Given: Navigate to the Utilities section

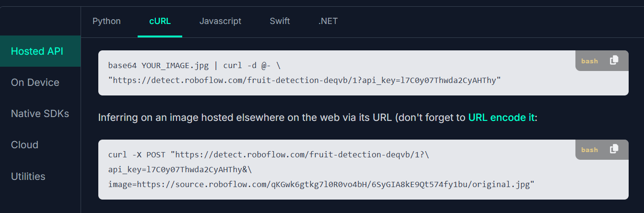Looking at the screenshot, I should coord(28,177).
